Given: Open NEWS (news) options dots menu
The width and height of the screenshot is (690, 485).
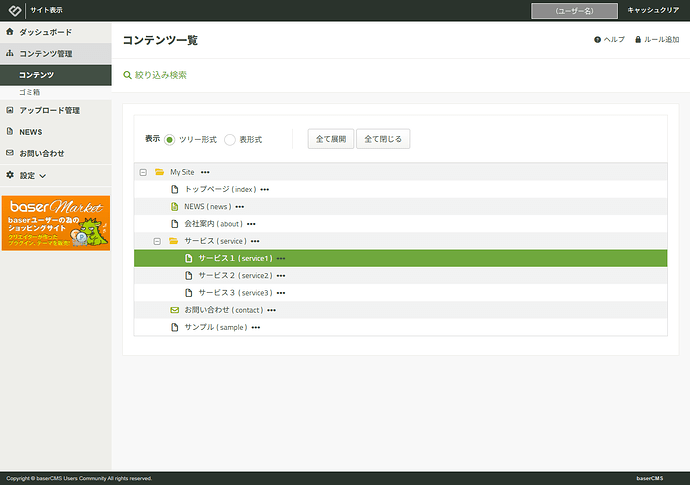Looking at the screenshot, I should pyautogui.click(x=239, y=207).
